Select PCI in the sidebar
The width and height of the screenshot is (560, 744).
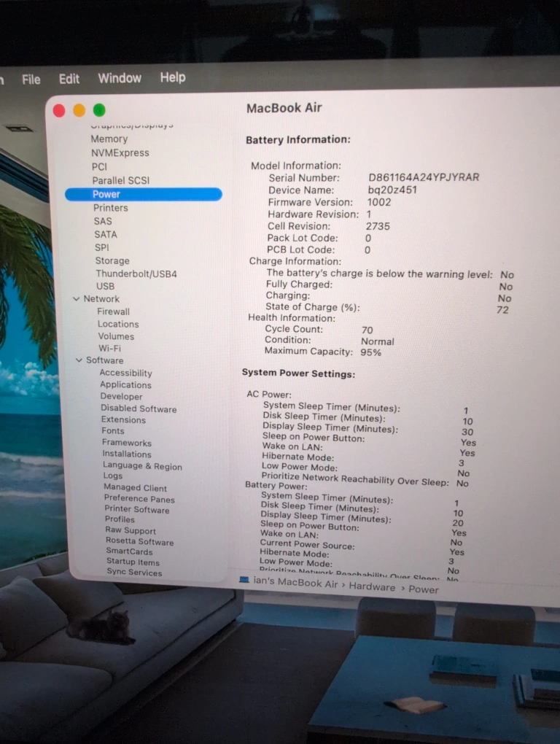tap(99, 166)
